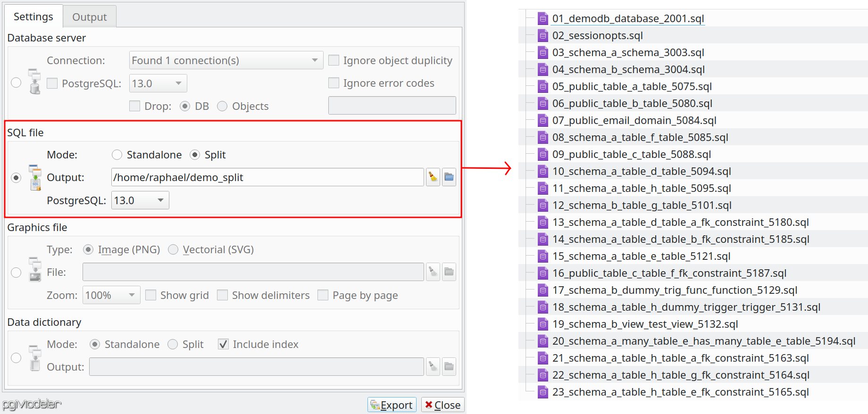Open SQL file PostgreSQL version dropdown
Viewport: 868px width, 414px height.
coord(140,200)
